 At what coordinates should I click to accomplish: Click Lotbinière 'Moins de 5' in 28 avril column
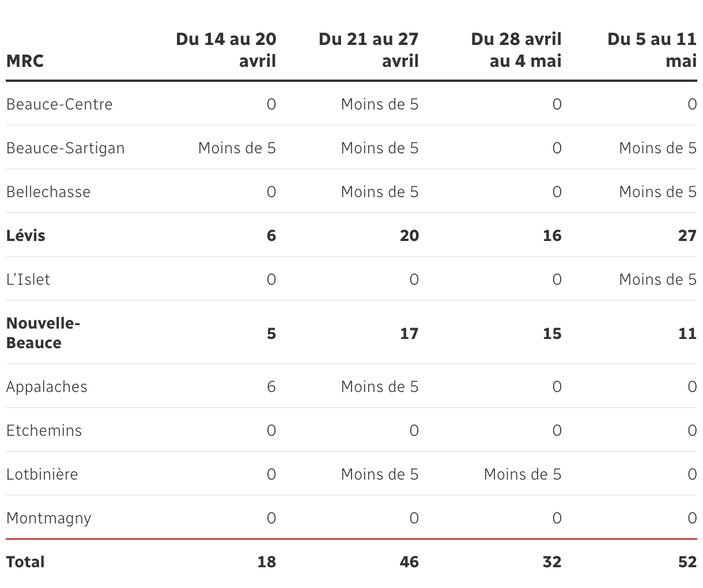(523, 474)
